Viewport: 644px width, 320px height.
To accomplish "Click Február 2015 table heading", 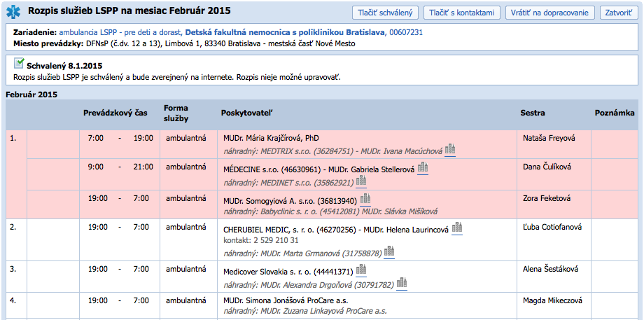I will 31,95.
